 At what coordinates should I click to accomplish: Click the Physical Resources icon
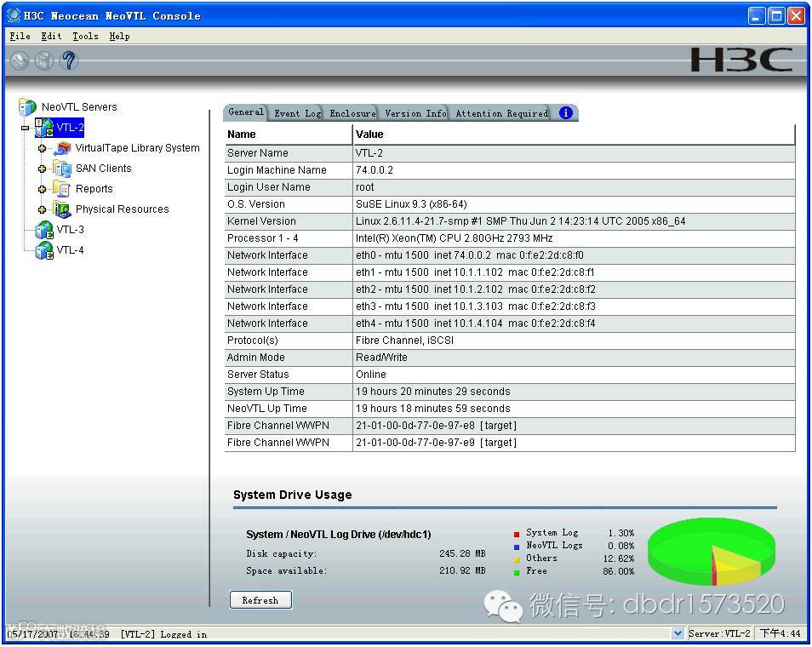tap(62, 209)
